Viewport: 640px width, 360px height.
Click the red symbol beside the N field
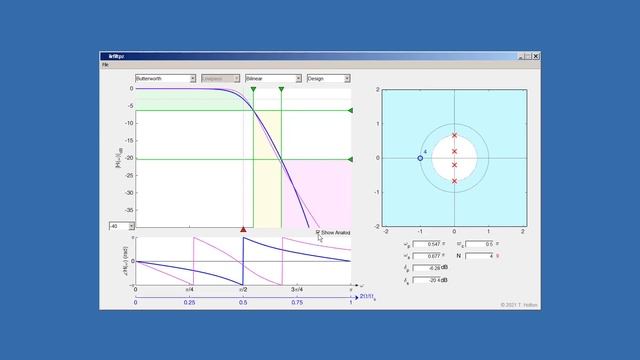pos(498,256)
